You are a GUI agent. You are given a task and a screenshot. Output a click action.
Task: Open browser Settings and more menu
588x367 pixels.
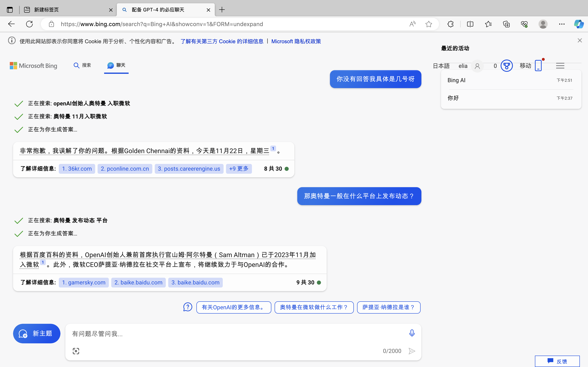pos(561,24)
